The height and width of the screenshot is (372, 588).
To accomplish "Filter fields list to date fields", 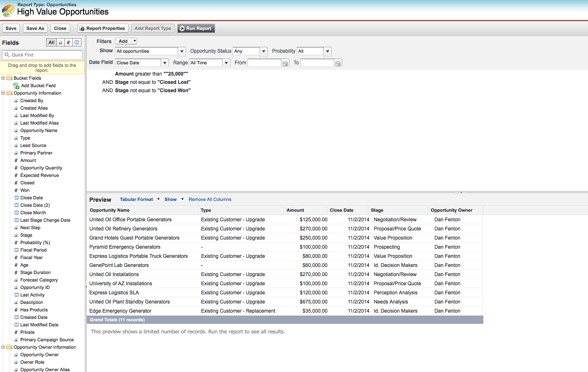I will coord(77,42).
